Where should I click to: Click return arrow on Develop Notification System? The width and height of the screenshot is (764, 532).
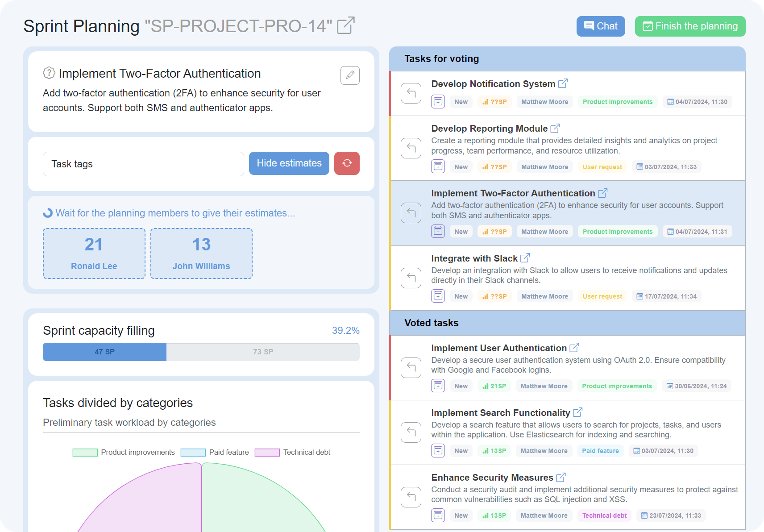click(x=411, y=93)
